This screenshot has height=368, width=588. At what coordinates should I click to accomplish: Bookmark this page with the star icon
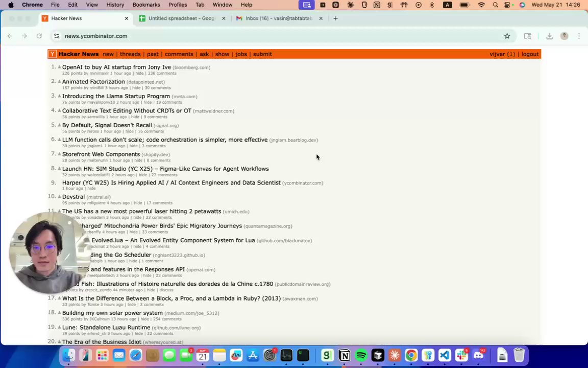click(x=507, y=36)
